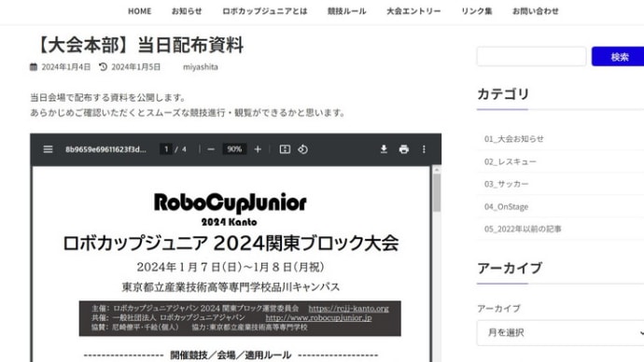Expand the 月を選択 archive dropdown
644x362 pixels.
[x=561, y=333]
